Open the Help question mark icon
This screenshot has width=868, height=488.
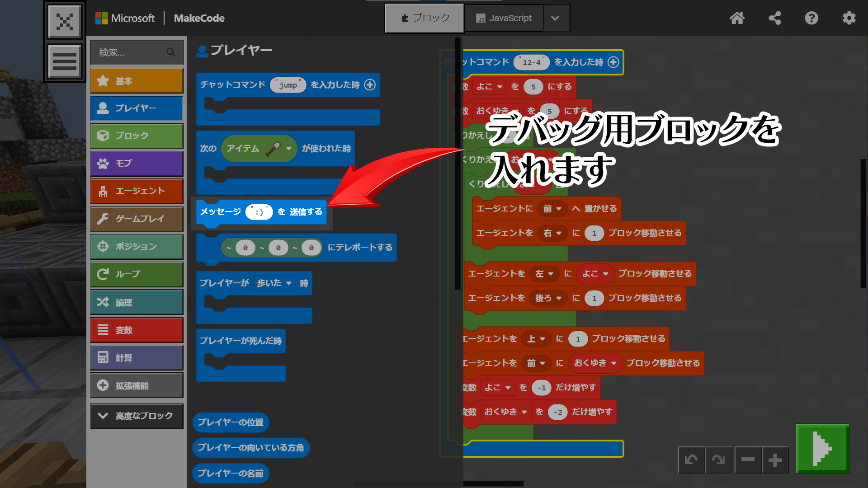[x=811, y=18]
